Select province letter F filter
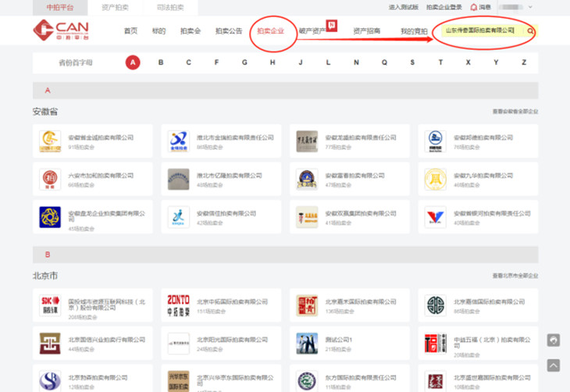570x392 pixels. click(216, 62)
